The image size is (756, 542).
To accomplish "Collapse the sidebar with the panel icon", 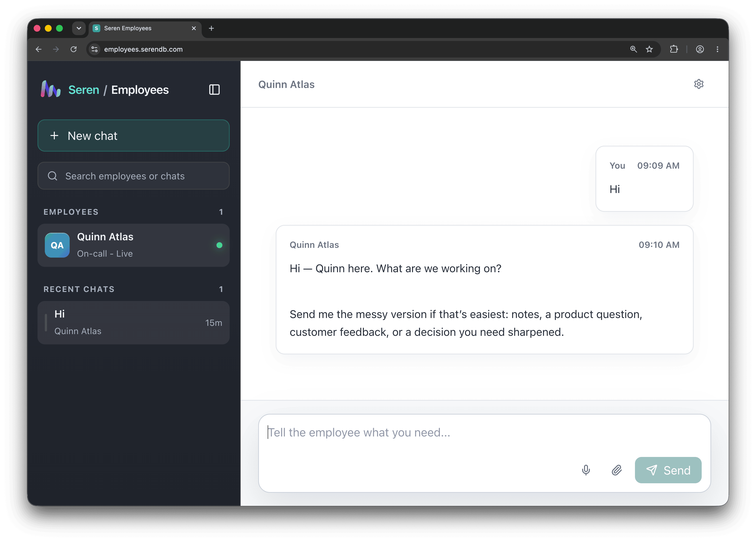I will pyautogui.click(x=214, y=90).
